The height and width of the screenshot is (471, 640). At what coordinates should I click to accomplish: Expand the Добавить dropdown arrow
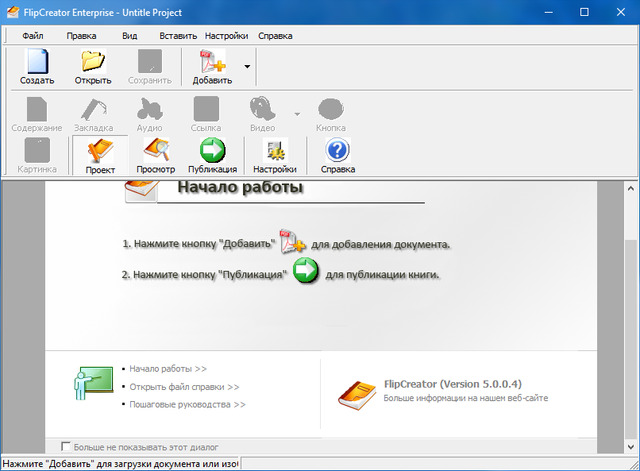pos(247,66)
